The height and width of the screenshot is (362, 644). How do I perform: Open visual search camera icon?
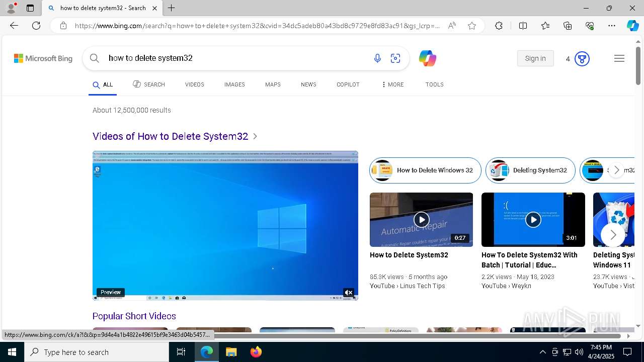[395, 58]
